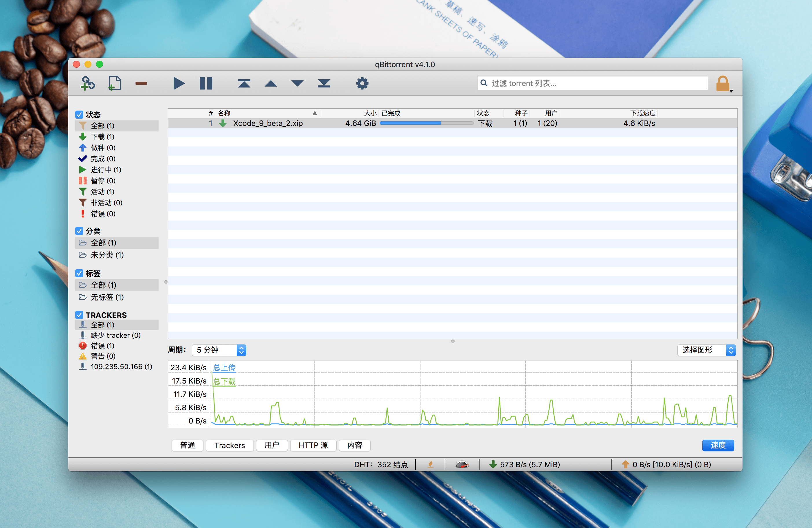Select the 警告 (0) tracker filter
This screenshot has width=812, height=528.
click(117, 356)
